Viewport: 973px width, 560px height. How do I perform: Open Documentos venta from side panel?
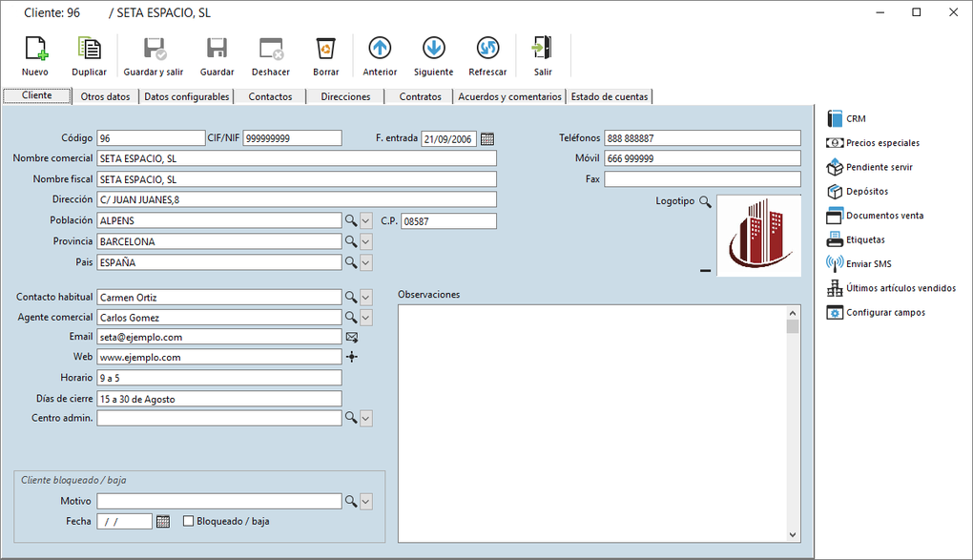click(884, 216)
